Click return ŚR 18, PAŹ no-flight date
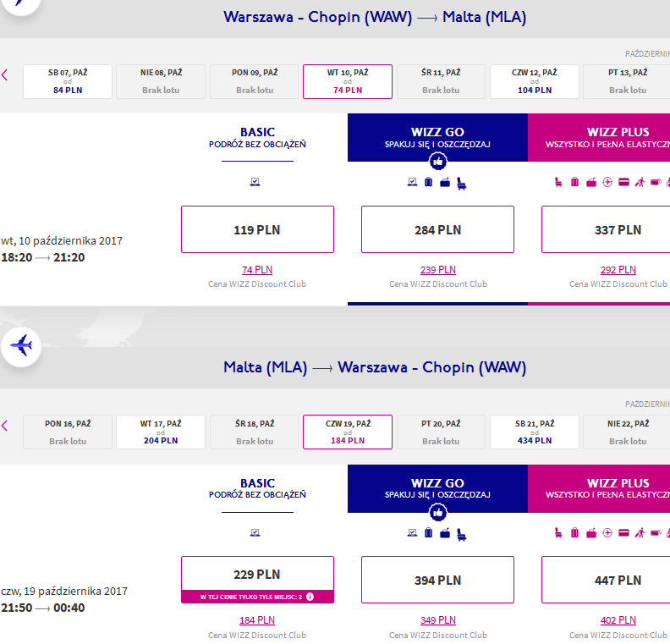670x644 pixels. (255, 432)
